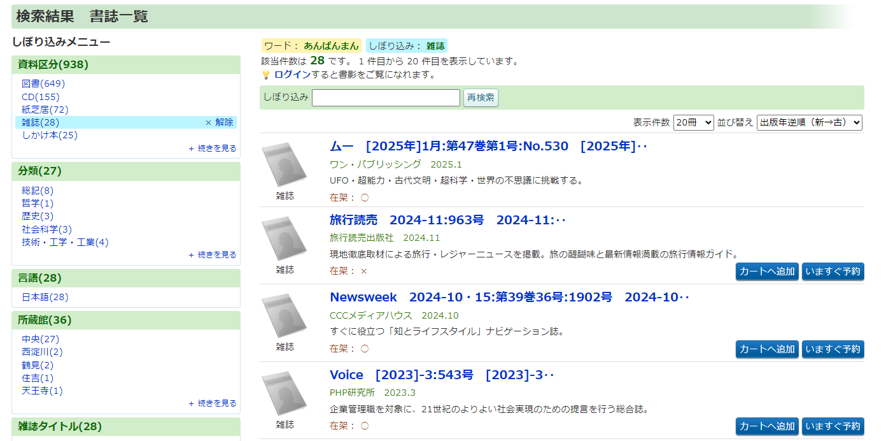The image size is (886, 441).
Task: Click the しぼり込み: 雑誌 filter tag
Action: [406, 46]
